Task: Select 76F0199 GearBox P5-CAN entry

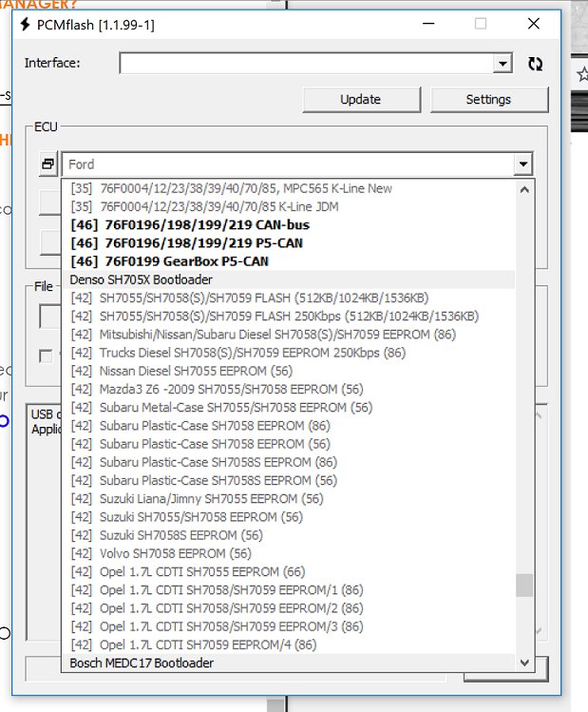Action: click(x=289, y=261)
